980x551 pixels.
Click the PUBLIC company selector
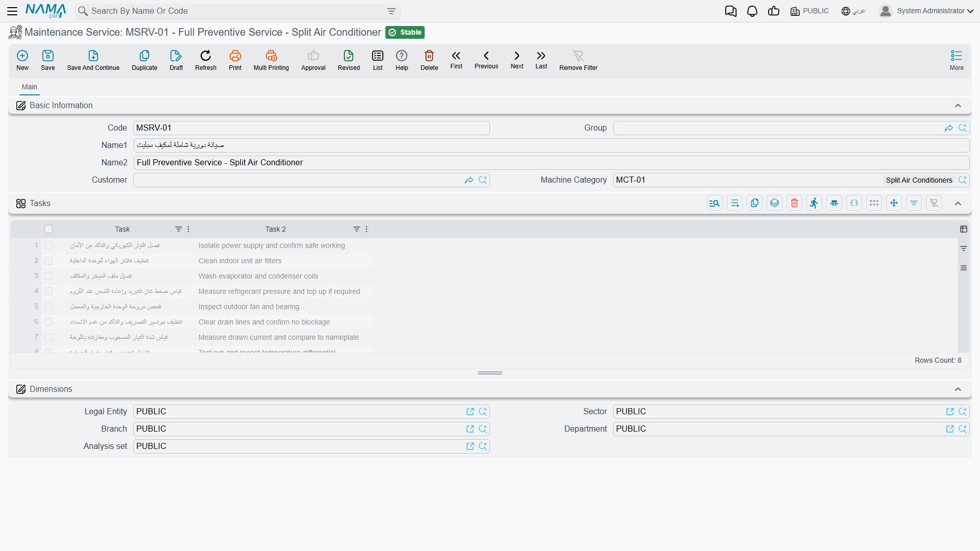click(x=810, y=11)
